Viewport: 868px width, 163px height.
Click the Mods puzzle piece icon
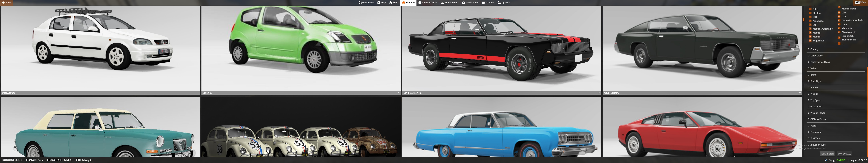tap(391, 3)
